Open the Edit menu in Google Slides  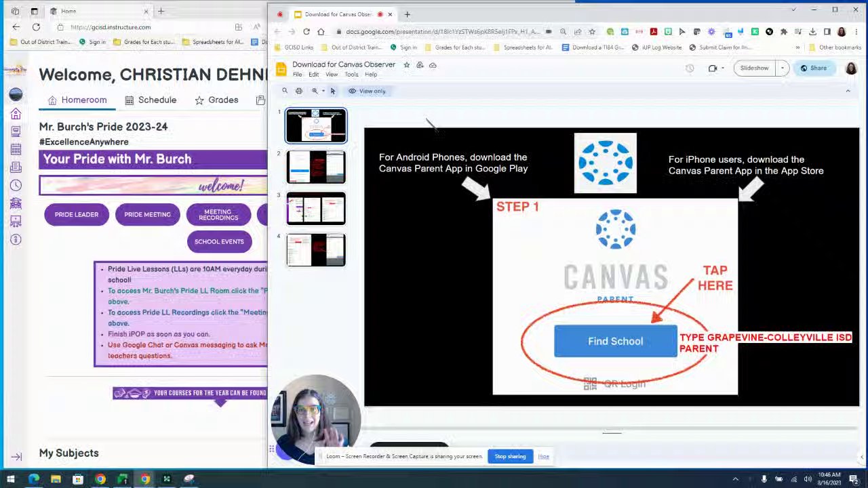(313, 75)
